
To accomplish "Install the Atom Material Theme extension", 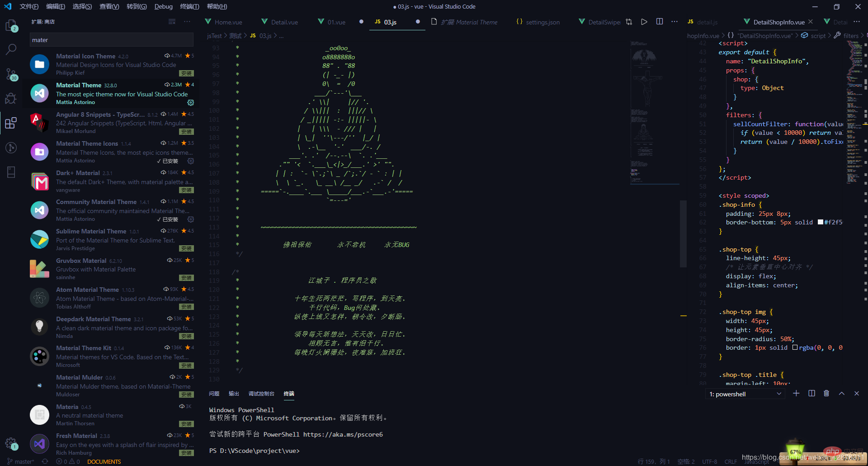I will click(186, 307).
